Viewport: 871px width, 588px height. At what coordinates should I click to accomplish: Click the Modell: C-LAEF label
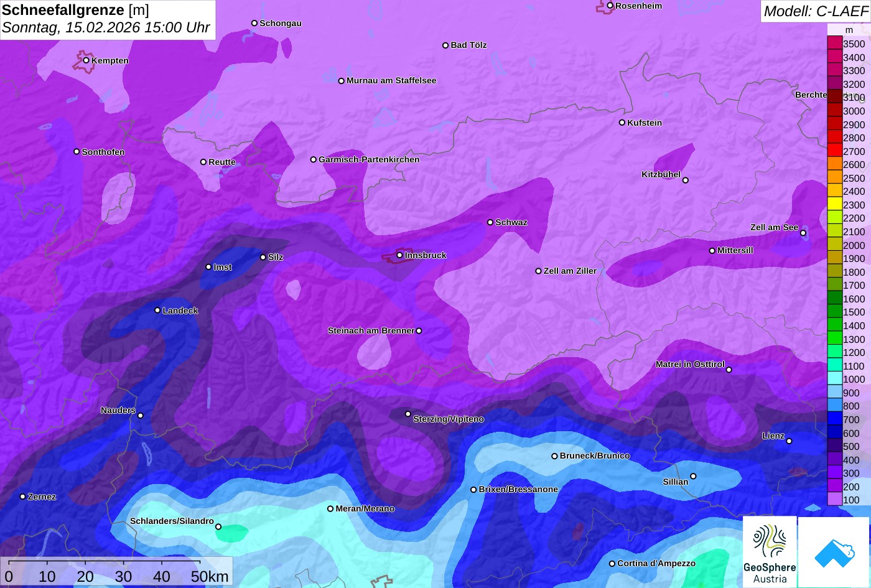pyautogui.click(x=815, y=11)
